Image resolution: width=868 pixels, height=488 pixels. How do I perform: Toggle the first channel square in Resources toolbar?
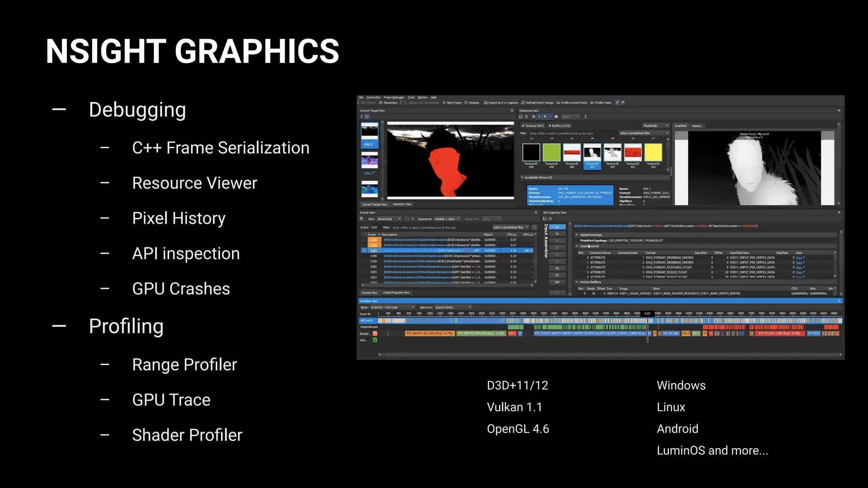[540, 116]
